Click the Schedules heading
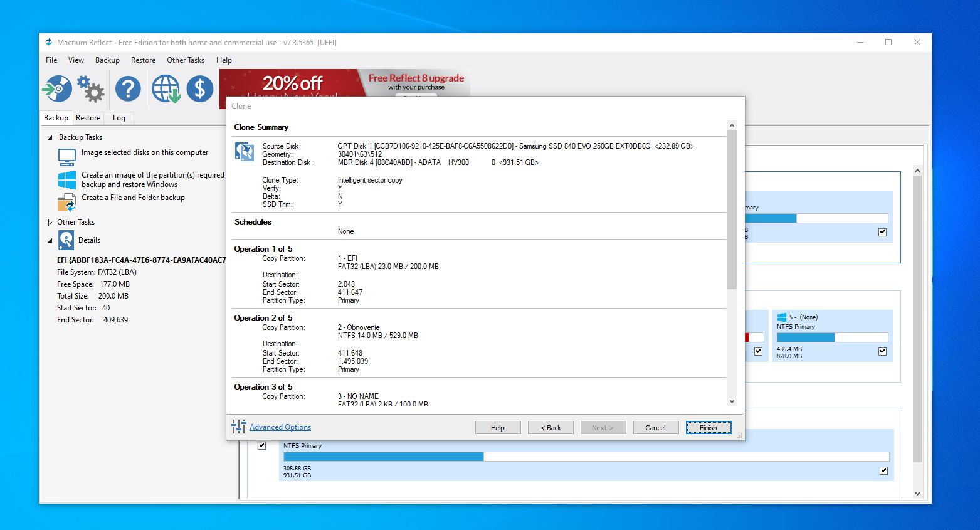 coord(253,222)
